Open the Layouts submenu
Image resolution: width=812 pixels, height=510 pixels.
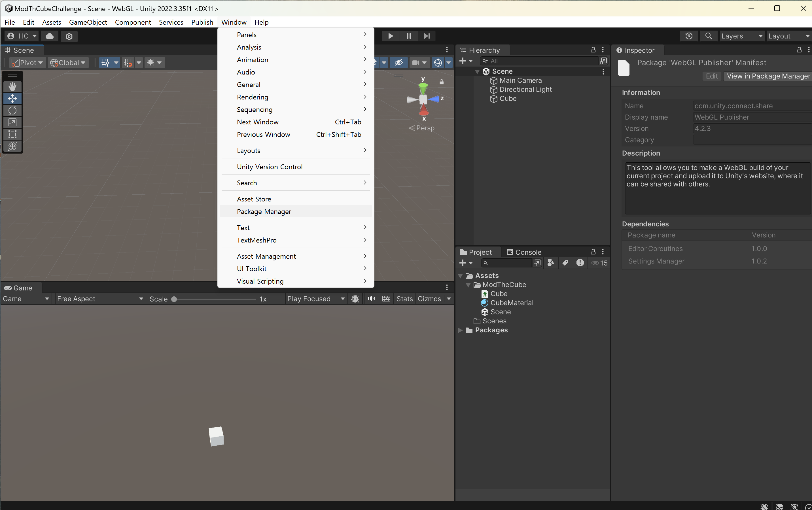tap(296, 151)
